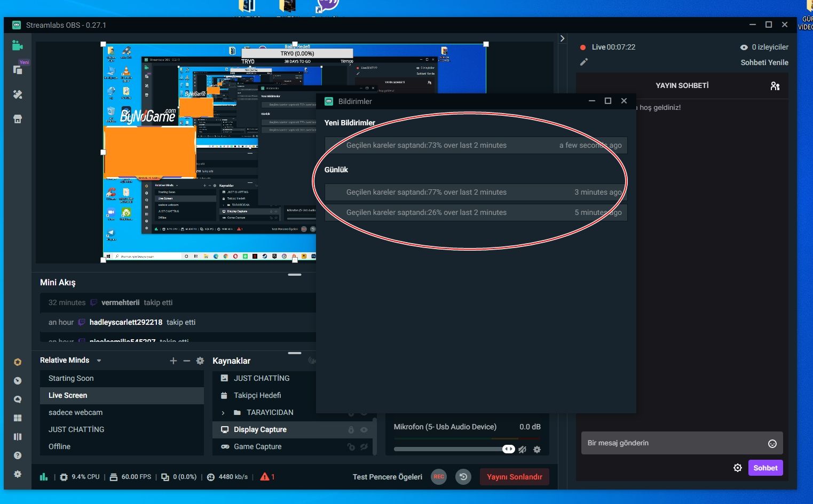Open the dashboard gauge icon in sidebar
The height and width of the screenshot is (504, 813).
[18, 381]
